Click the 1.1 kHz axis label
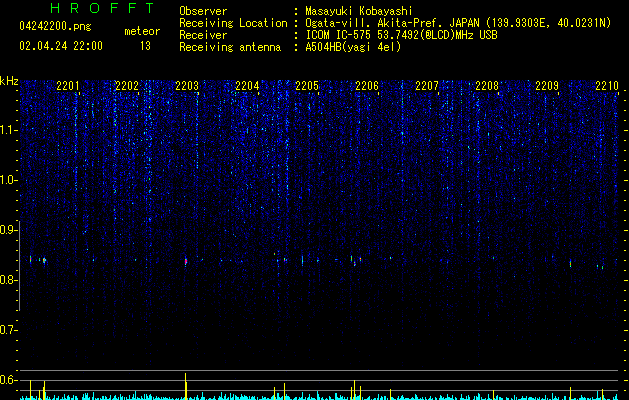The image size is (629, 400). click(x=8, y=130)
